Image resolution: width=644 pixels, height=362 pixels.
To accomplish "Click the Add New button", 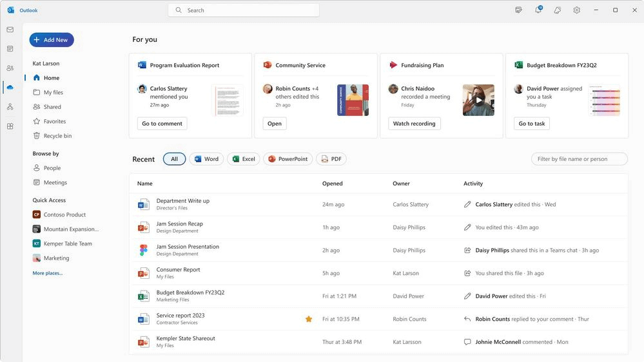I will pos(52,40).
